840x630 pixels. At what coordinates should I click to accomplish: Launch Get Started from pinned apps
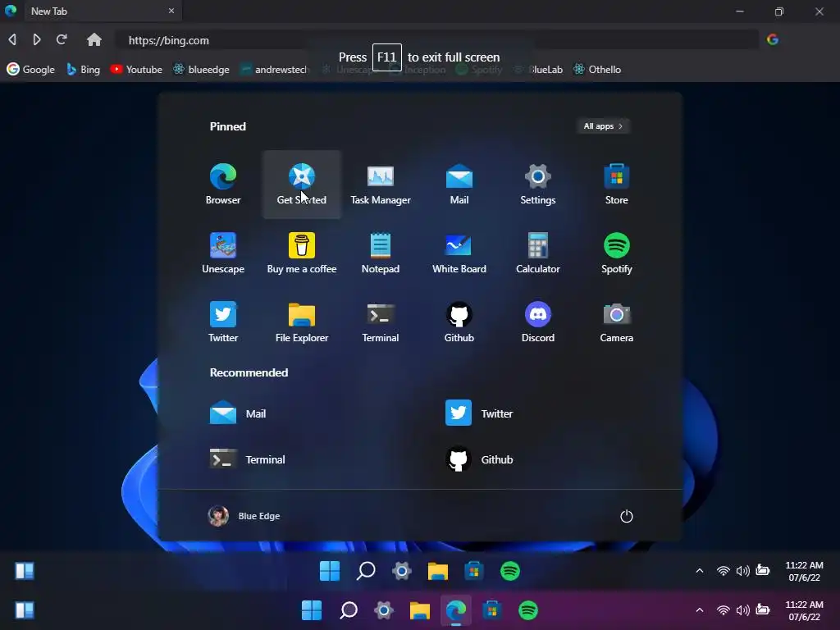pos(302,185)
